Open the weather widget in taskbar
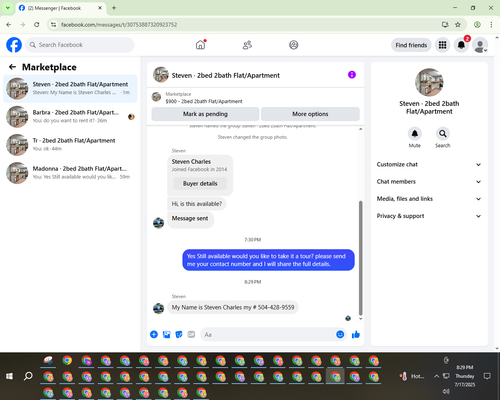This screenshot has width=500, height=400. [412, 376]
